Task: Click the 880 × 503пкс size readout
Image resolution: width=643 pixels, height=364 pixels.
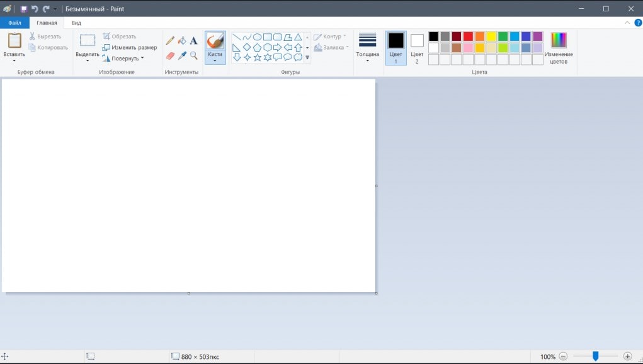Action: tap(200, 356)
